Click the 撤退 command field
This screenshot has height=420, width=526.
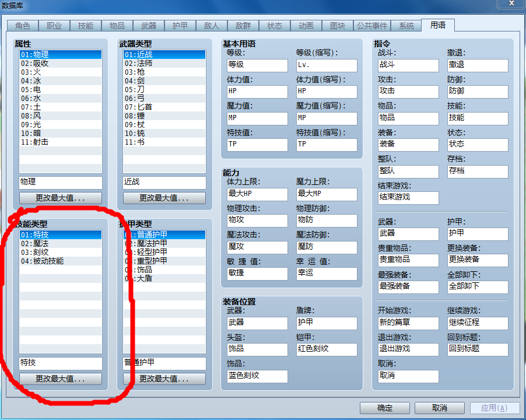click(x=478, y=65)
